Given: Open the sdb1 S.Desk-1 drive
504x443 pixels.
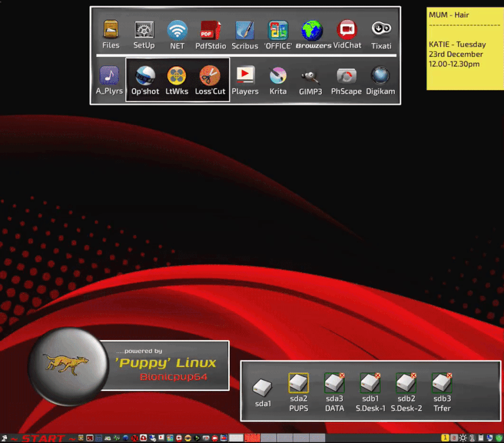Looking at the screenshot, I should (x=370, y=383).
